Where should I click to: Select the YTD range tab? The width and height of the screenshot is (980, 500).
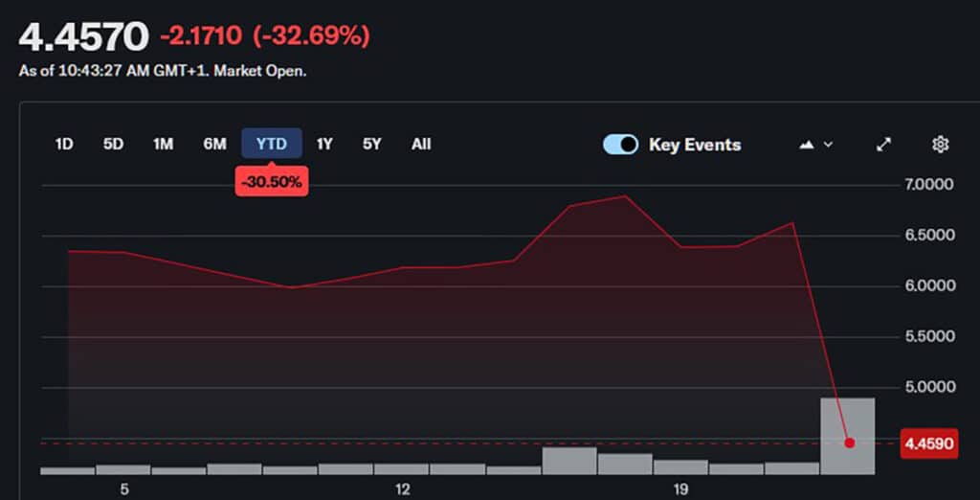click(x=272, y=144)
